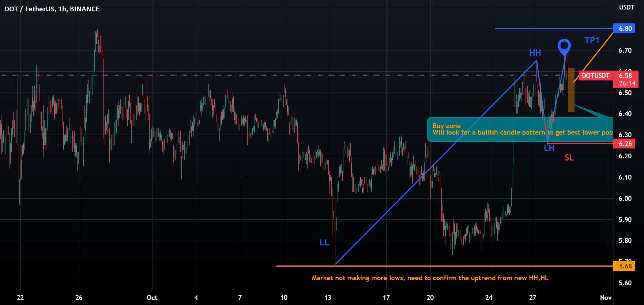The height and width of the screenshot is (305, 644).
Task: Click the DOTUSDT red price tag
Action: [x=596, y=76]
